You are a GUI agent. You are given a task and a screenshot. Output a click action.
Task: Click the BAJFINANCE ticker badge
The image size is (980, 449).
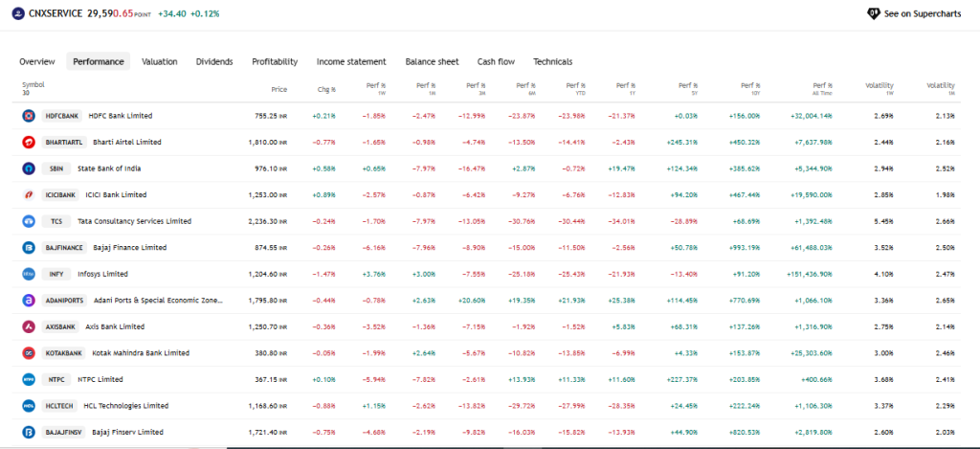[x=64, y=248]
